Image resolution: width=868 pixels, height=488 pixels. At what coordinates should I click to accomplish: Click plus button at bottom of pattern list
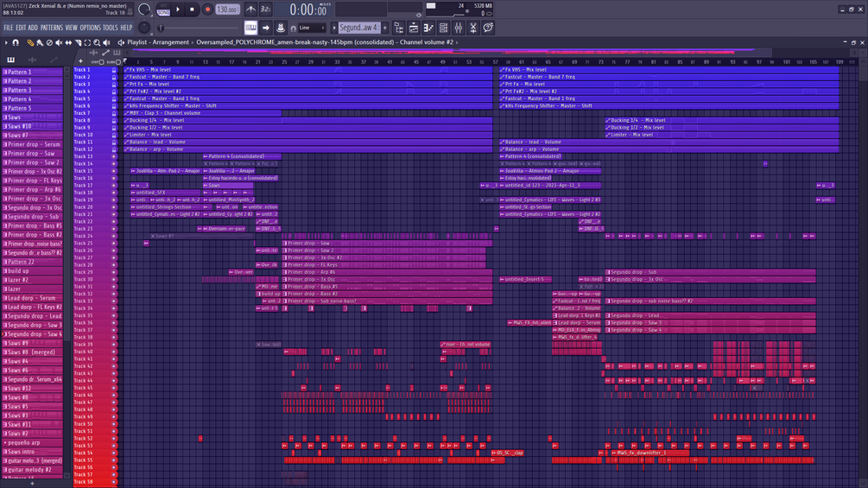tap(32, 484)
